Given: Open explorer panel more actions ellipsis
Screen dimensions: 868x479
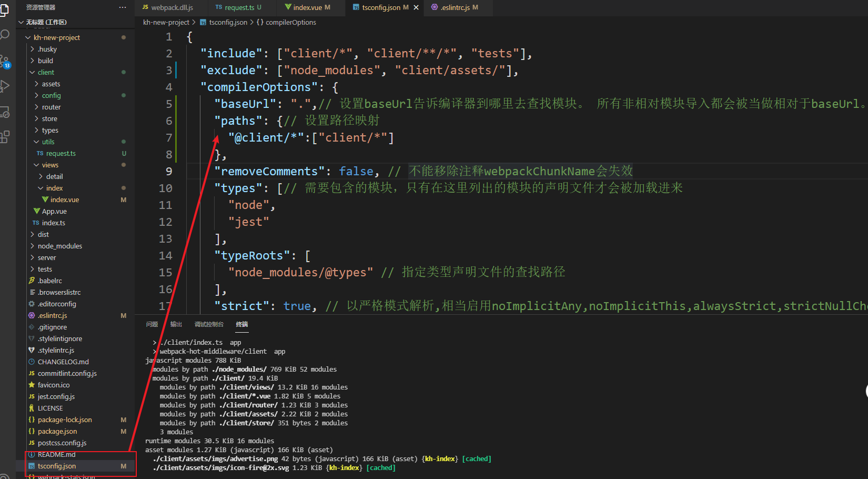Looking at the screenshot, I should (x=123, y=7).
